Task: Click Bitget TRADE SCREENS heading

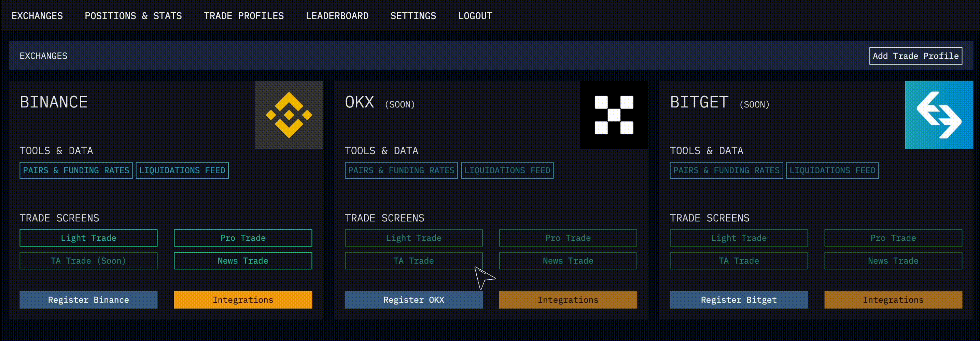Action: 710,218
